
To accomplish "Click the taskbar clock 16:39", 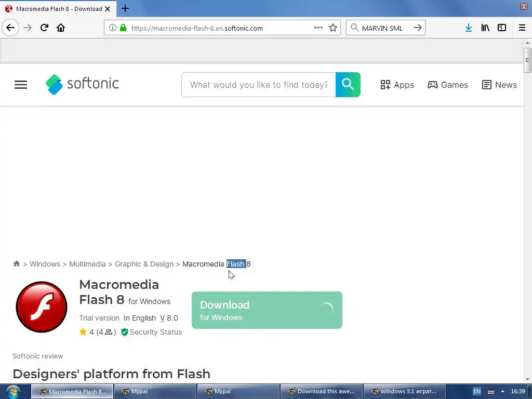I will 518,391.
